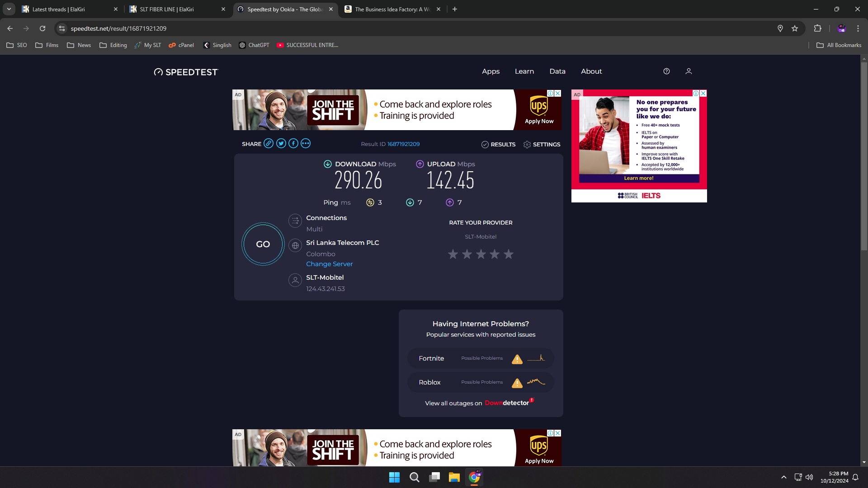Screen dimensions: 868x488
Task: Open RESULTS history
Action: tap(498, 145)
